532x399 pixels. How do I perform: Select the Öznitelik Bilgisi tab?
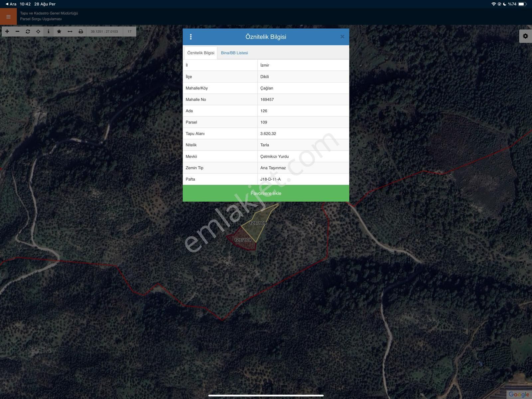click(x=201, y=53)
